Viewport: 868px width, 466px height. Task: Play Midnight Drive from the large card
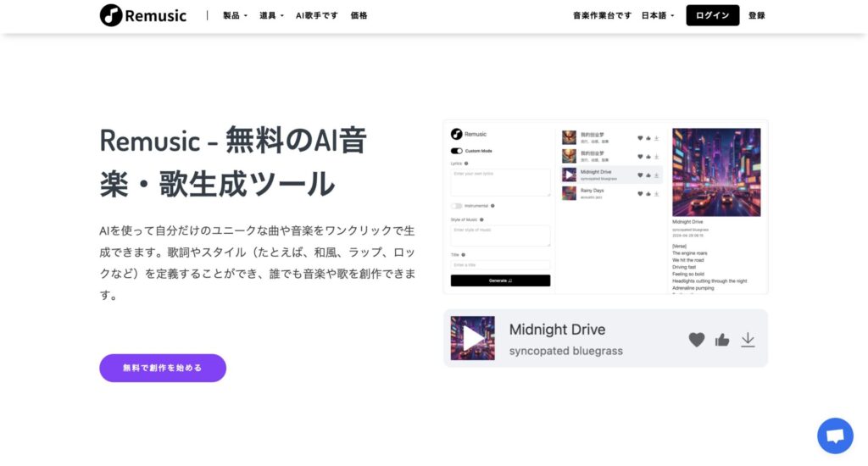[x=473, y=338]
